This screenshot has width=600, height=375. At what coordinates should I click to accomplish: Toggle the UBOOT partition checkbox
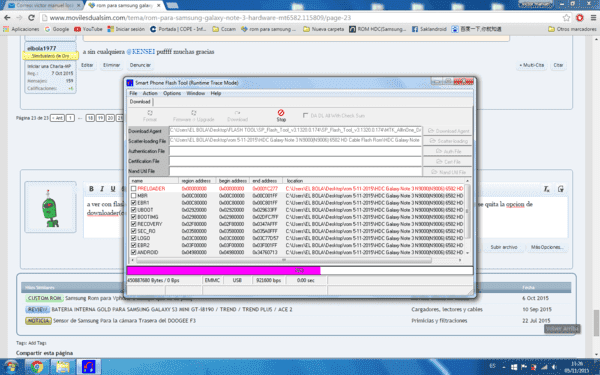click(134, 210)
